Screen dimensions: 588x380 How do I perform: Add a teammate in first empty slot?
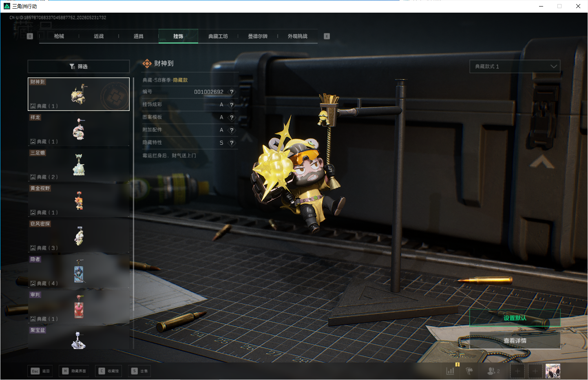[x=517, y=371]
